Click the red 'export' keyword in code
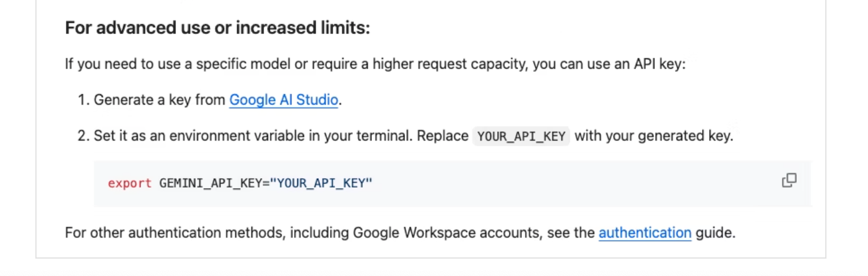 129,183
